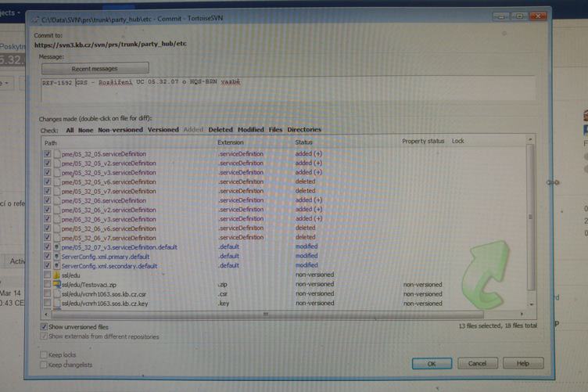Confirm commit with OK button
Viewport: 588px width, 392px height.
(432, 364)
